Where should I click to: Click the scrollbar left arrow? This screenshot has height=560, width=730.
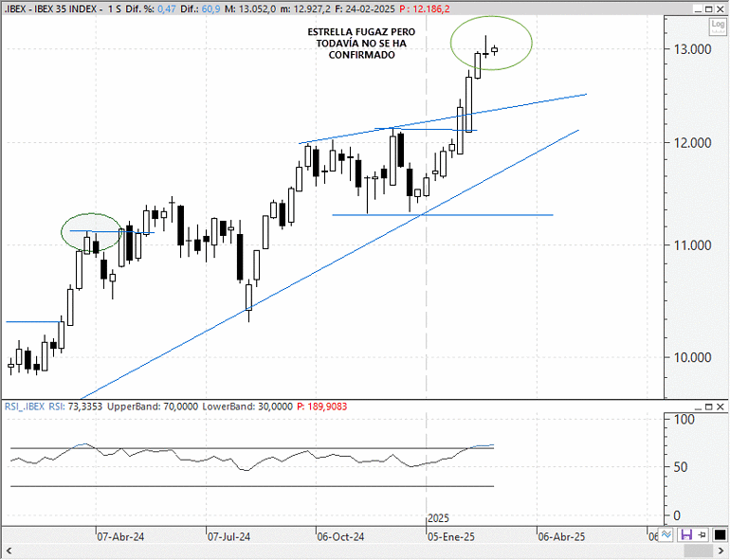click(x=9, y=551)
